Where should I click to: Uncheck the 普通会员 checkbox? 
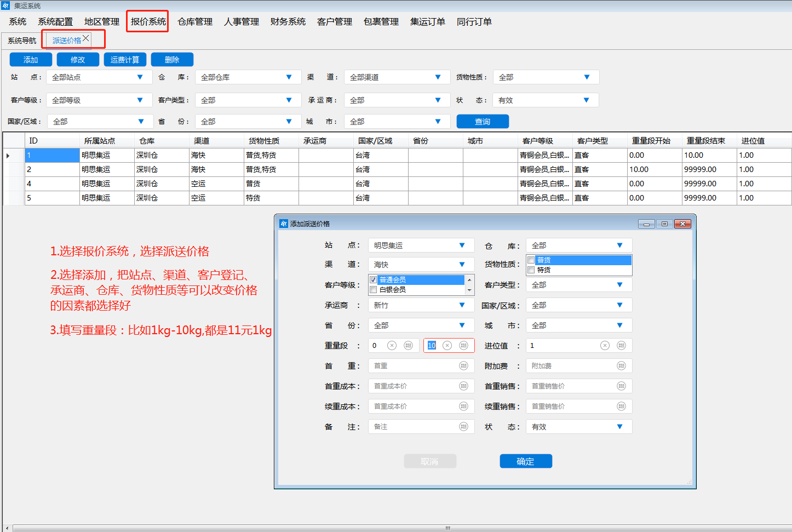pos(374,280)
